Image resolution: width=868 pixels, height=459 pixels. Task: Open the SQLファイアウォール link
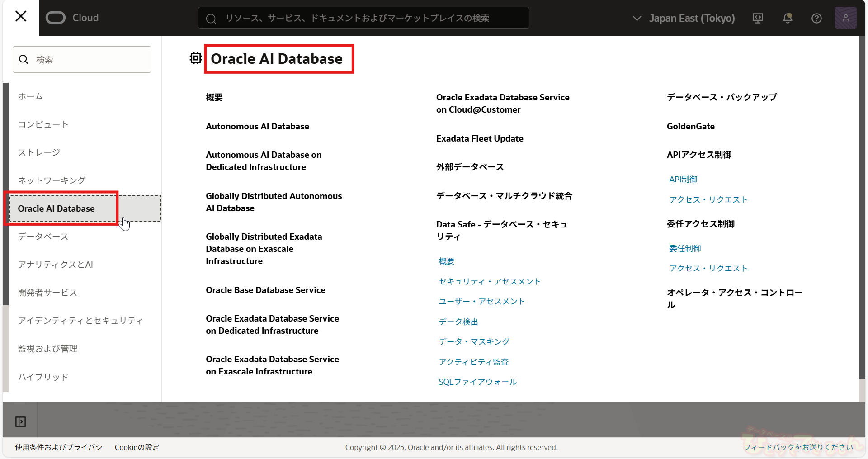(477, 382)
